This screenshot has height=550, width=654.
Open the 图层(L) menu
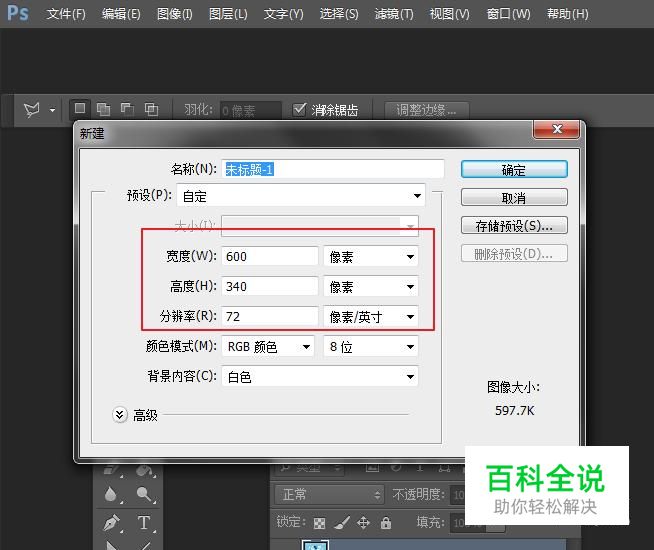(228, 14)
